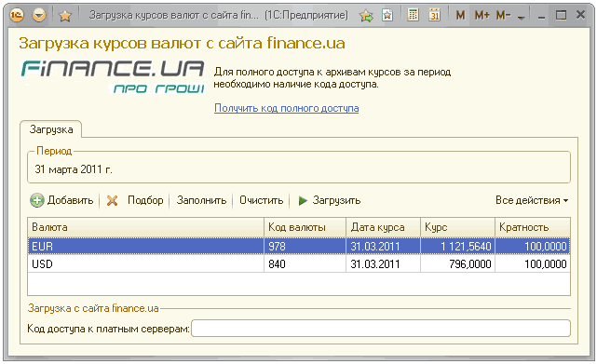This screenshot has width=597, height=364.
Task: Close the window
Action: point(580,15)
